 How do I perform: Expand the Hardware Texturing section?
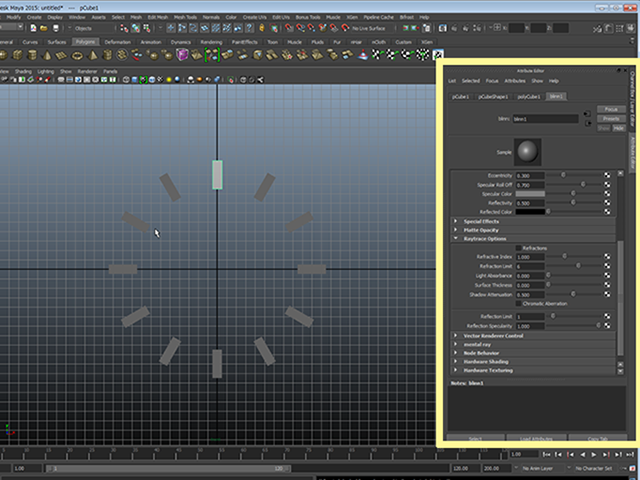tap(533, 370)
